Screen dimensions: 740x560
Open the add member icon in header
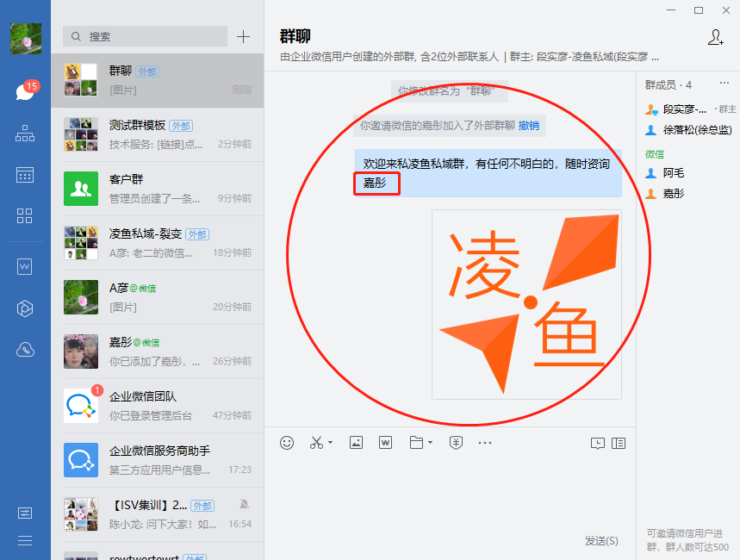(x=715, y=37)
